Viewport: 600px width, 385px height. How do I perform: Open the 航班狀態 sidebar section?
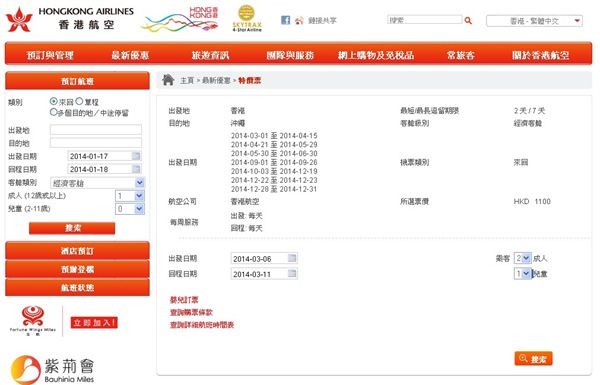tap(77, 288)
